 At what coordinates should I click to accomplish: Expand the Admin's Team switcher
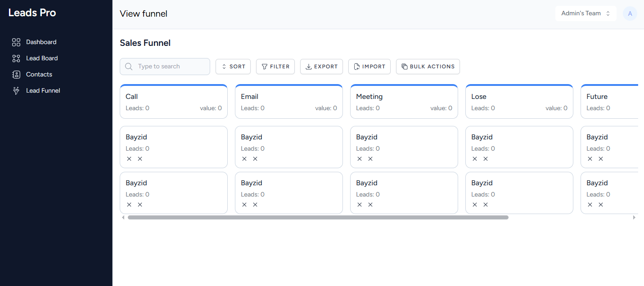click(585, 13)
